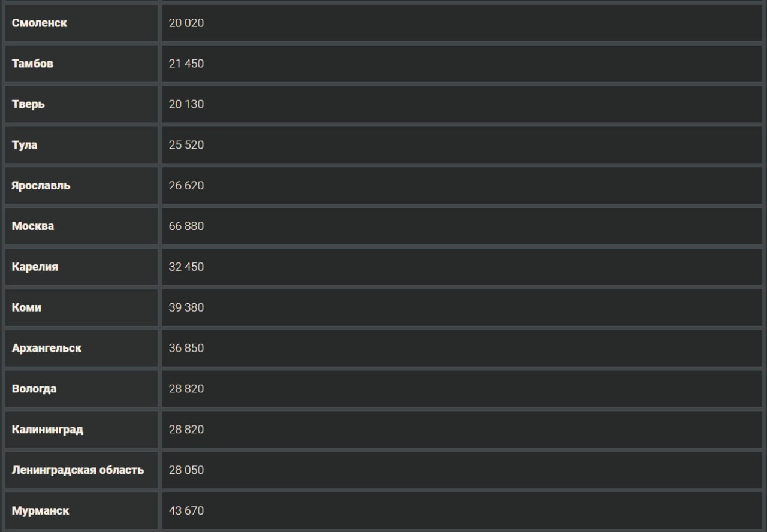Select the 39 380 value cell
Image resolution: width=767 pixels, height=532 pixels.
click(186, 308)
